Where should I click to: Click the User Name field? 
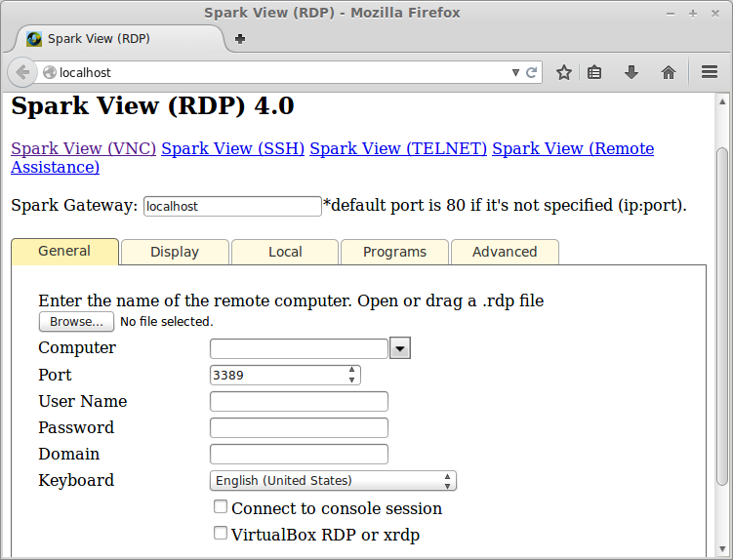pos(299,402)
